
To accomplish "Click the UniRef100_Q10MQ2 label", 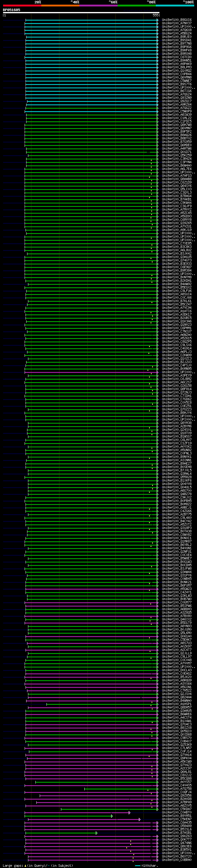I will click(x=177, y=71).
